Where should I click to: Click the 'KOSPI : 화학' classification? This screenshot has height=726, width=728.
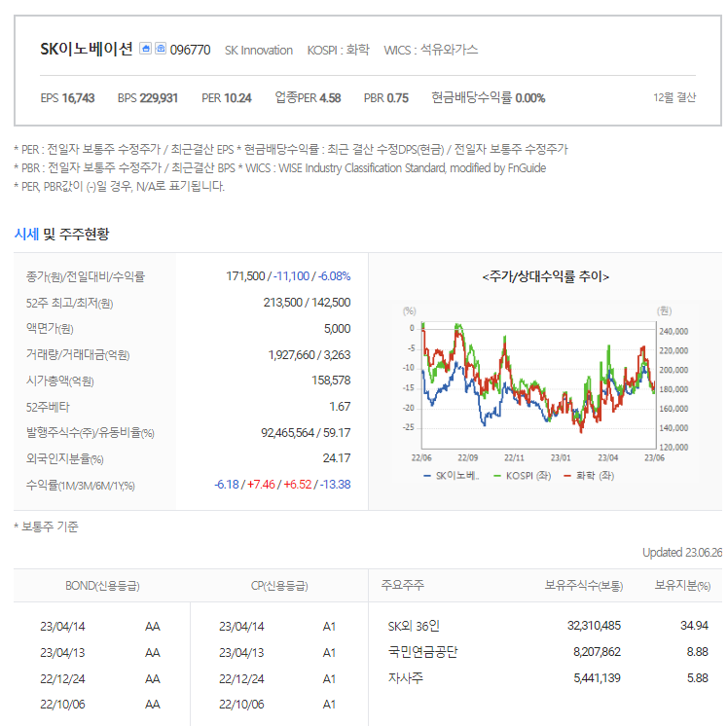pyautogui.click(x=339, y=50)
